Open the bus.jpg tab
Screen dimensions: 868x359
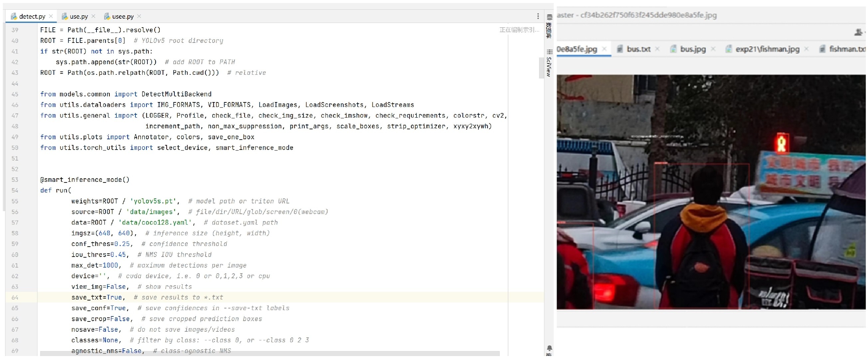pyautogui.click(x=692, y=49)
